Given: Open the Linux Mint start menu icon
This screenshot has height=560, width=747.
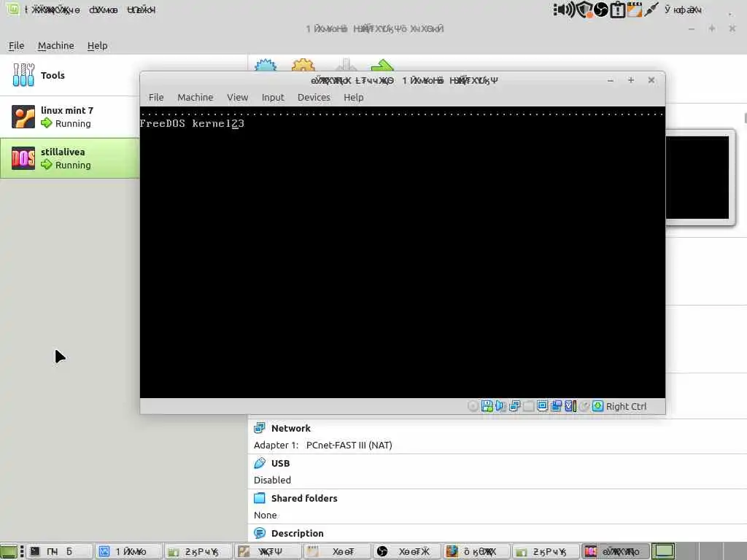Looking at the screenshot, I should tap(13, 9).
